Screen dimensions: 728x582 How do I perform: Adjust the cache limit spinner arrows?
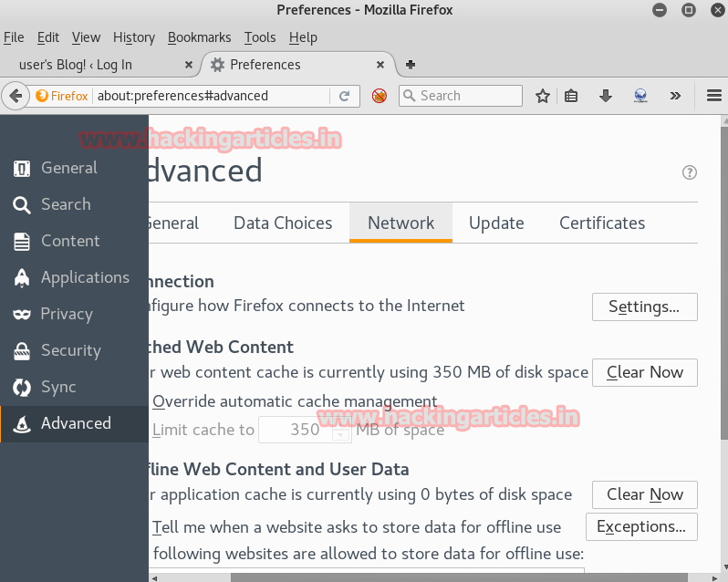click(341, 430)
